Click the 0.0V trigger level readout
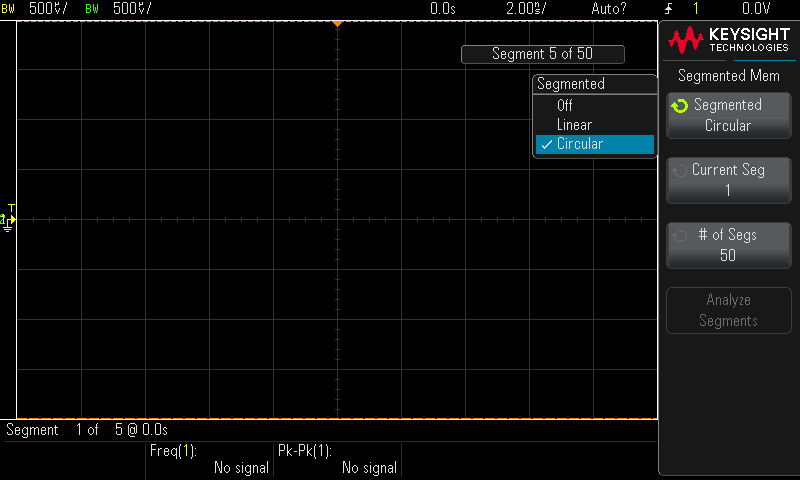 (756, 8)
